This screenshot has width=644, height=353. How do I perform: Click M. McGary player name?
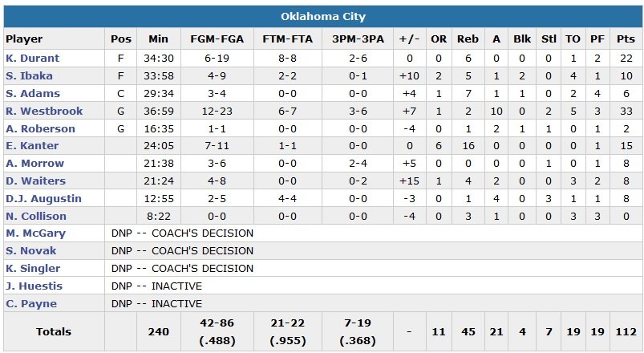click(35, 233)
